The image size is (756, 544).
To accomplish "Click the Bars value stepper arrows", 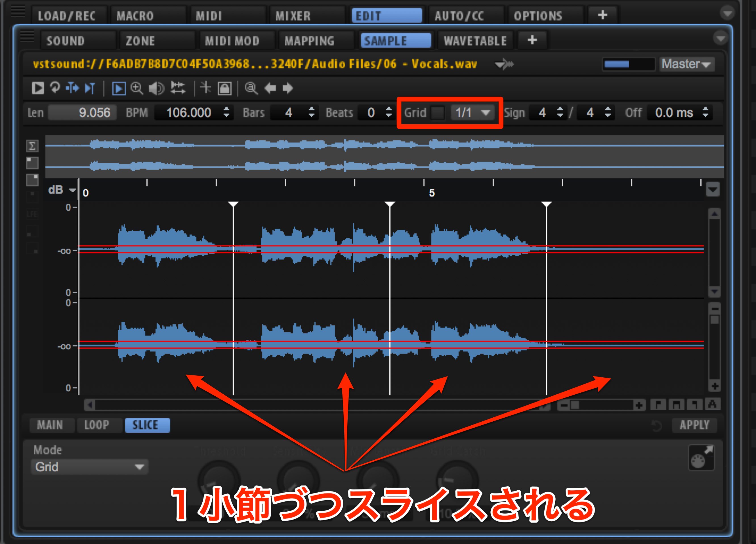I will 311,112.
